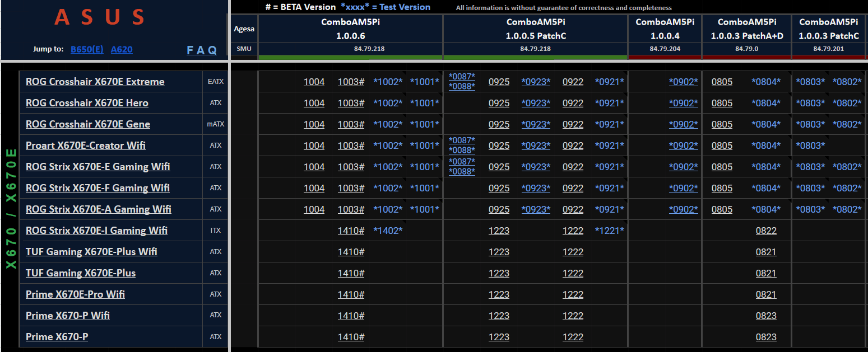
Task: Click the vertical X670 / X670E label
Action: (11, 209)
